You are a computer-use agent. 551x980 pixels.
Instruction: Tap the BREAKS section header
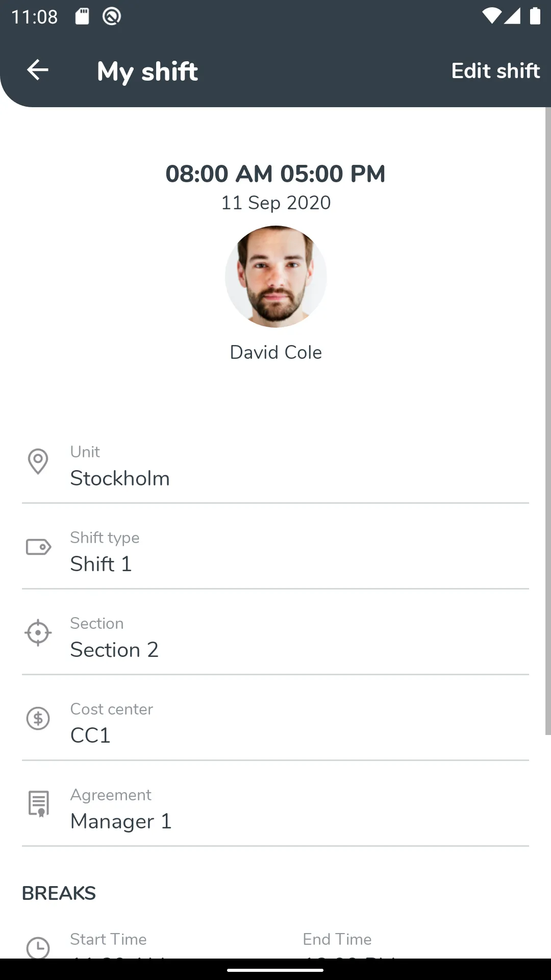59,893
